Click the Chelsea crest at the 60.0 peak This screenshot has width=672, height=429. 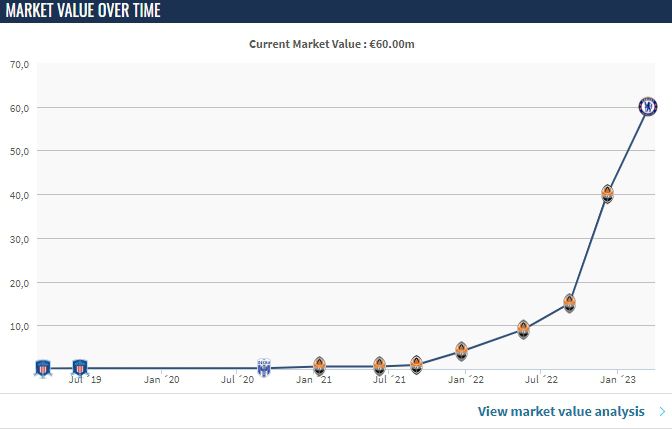(649, 105)
